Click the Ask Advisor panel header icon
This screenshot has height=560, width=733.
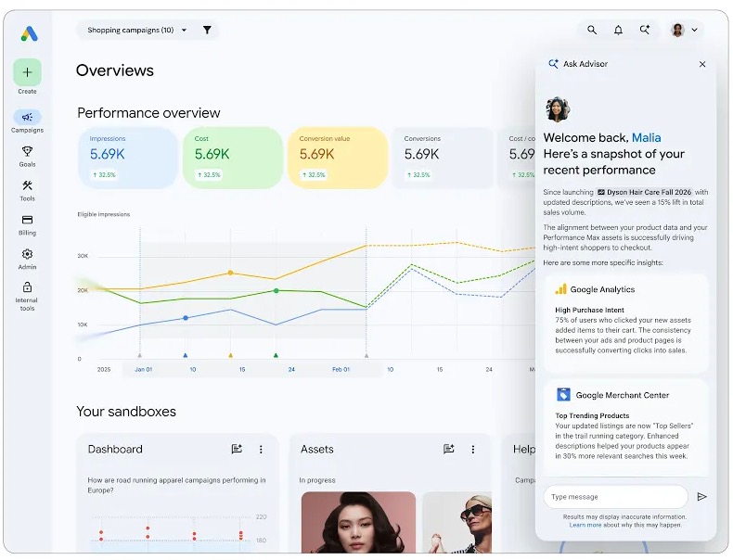[x=553, y=64]
